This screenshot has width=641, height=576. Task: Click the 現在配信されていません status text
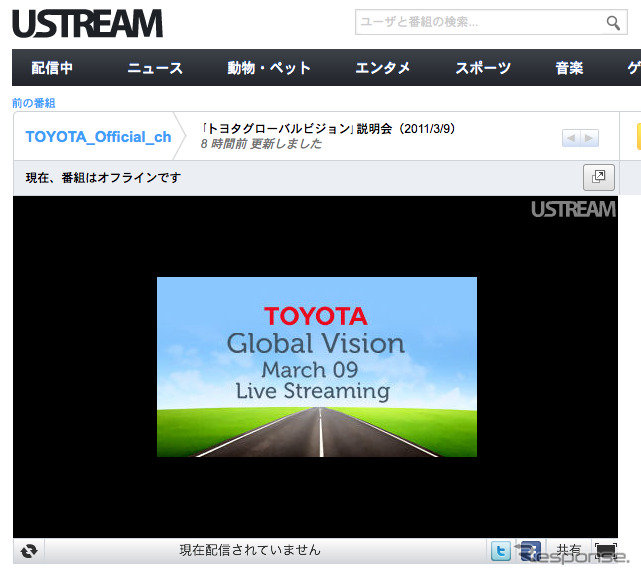[x=250, y=550]
